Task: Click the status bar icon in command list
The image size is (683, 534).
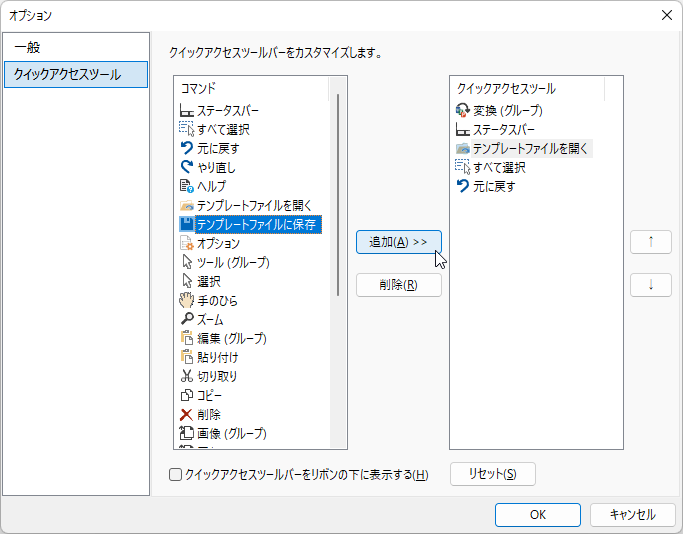Action: (186, 111)
